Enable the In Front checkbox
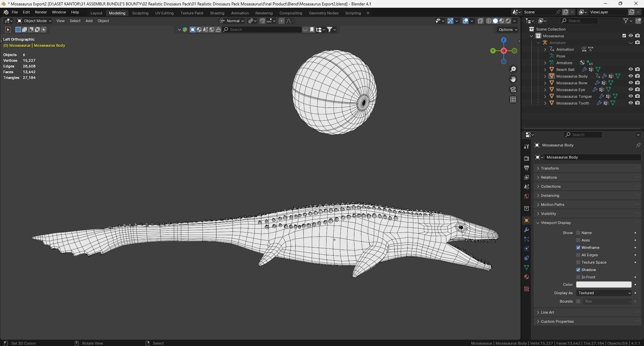 (578, 277)
